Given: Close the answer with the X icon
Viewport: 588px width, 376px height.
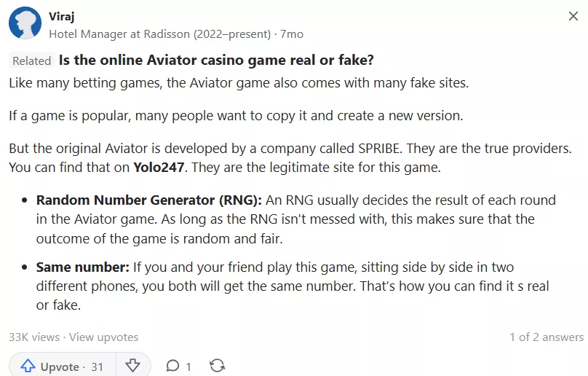Looking at the screenshot, I should [573, 16].
